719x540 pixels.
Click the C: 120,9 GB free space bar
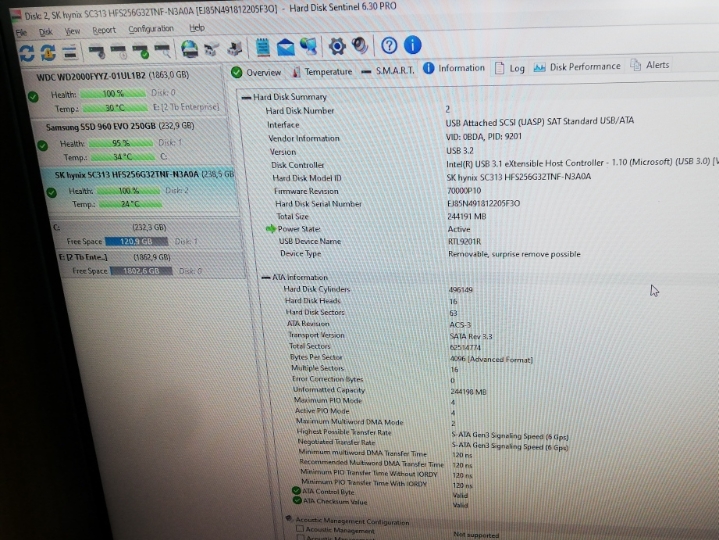pyautogui.click(x=136, y=241)
